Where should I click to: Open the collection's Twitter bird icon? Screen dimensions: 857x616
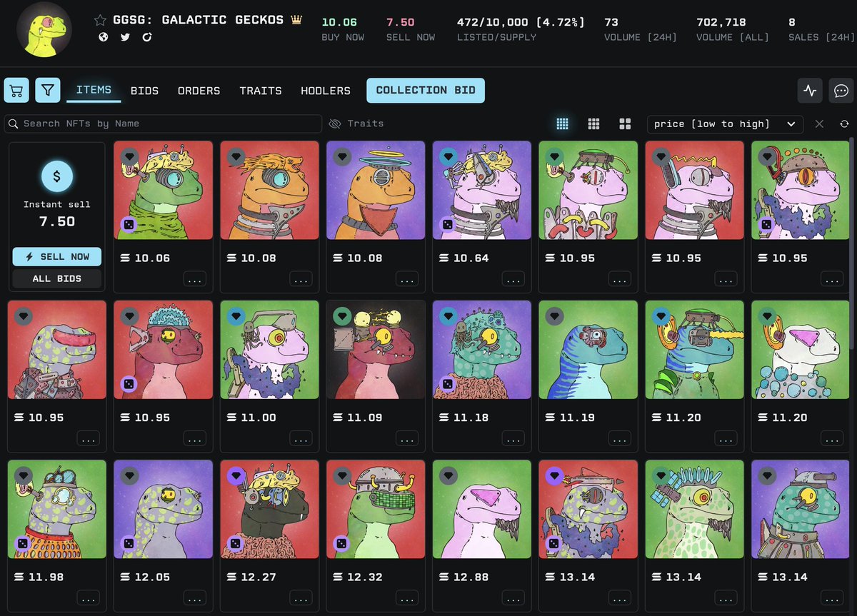coord(125,37)
